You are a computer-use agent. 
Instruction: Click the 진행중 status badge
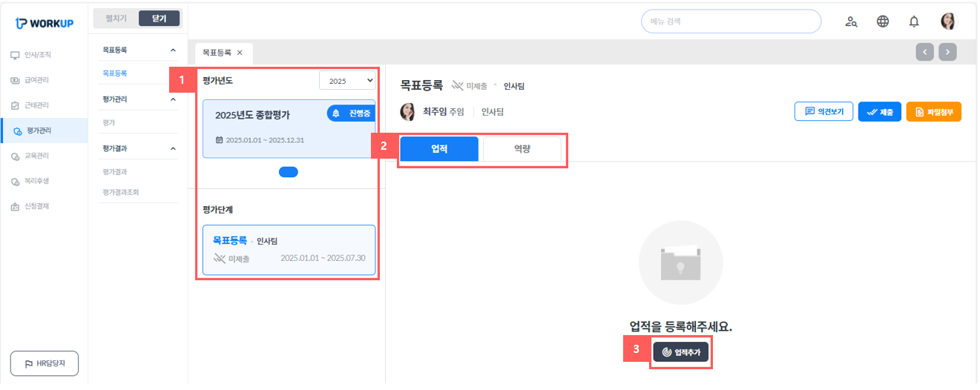(351, 113)
